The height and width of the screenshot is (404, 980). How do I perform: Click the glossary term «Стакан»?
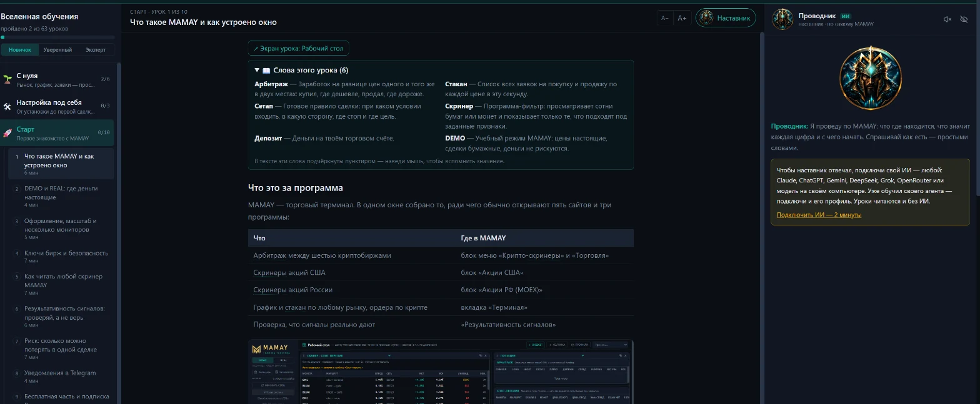coord(456,84)
